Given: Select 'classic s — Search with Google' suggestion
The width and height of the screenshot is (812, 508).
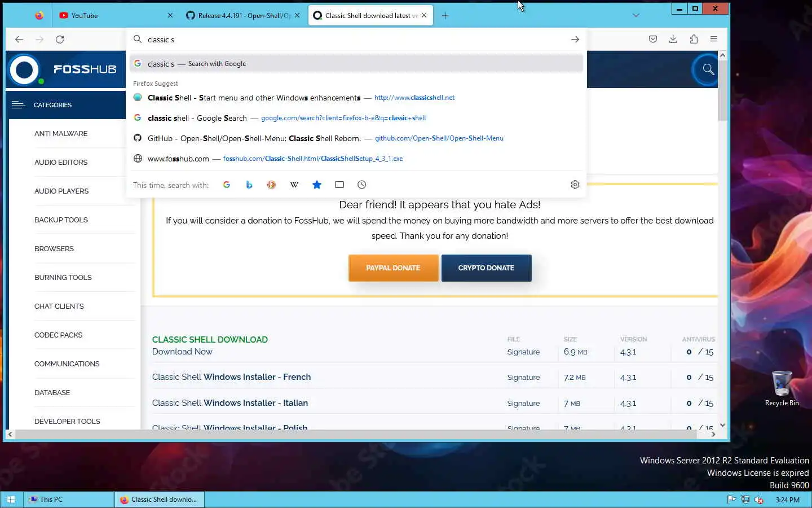Looking at the screenshot, I should click(x=356, y=64).
